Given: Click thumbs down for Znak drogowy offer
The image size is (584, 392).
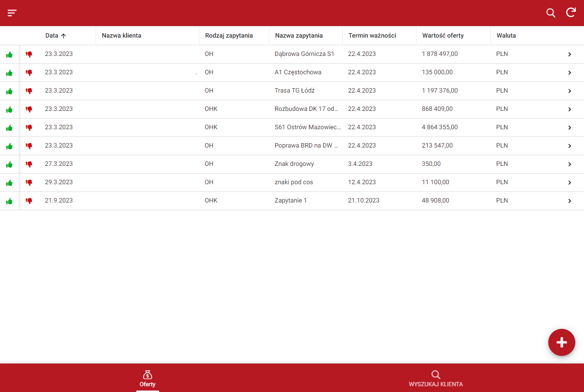Looking at the screenshot, I should (x=29, y=164).
